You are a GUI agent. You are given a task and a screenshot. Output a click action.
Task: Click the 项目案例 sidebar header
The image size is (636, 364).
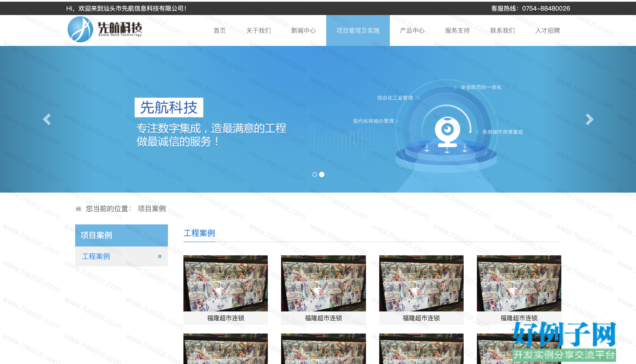pos(121,235)
